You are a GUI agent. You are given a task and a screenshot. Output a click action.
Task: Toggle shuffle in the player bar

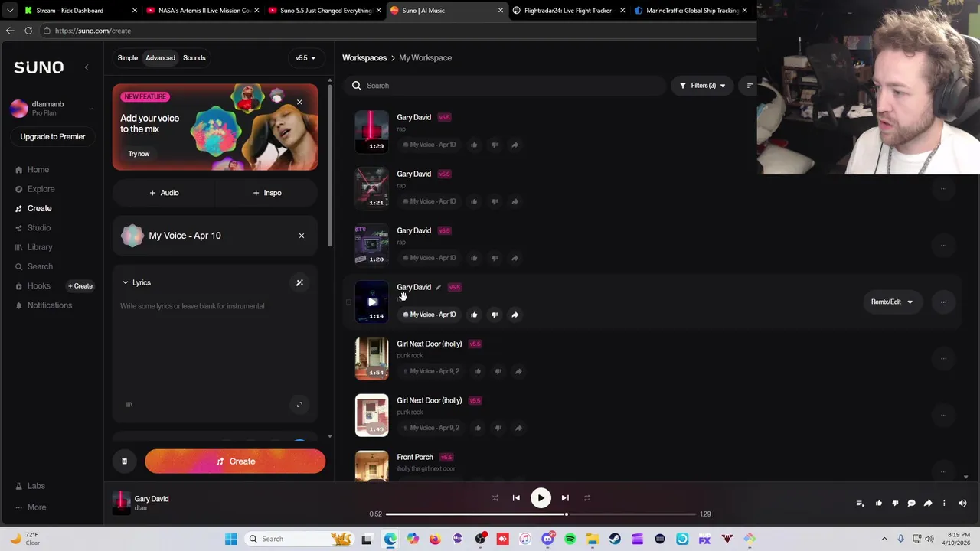495,498
